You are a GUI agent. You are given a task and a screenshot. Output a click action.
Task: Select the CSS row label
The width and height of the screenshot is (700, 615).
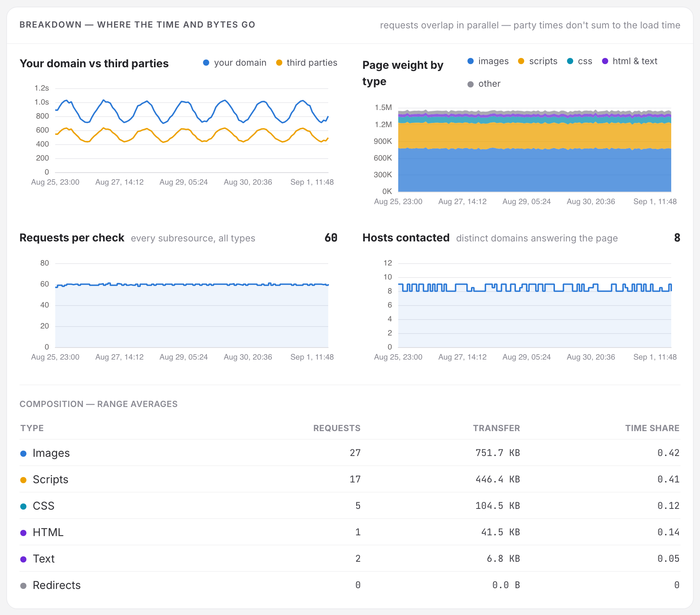click(x=44, y=506)
